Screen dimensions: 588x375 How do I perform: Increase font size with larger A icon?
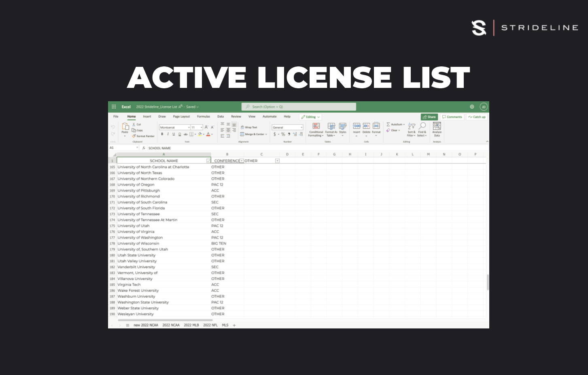tap(206, 127)
